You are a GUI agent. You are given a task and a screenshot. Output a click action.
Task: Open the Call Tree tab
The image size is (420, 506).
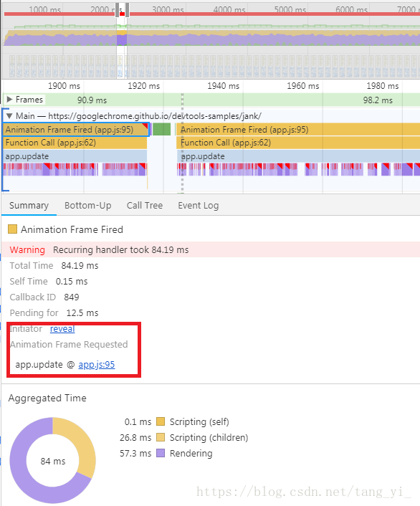coord(145,206)
